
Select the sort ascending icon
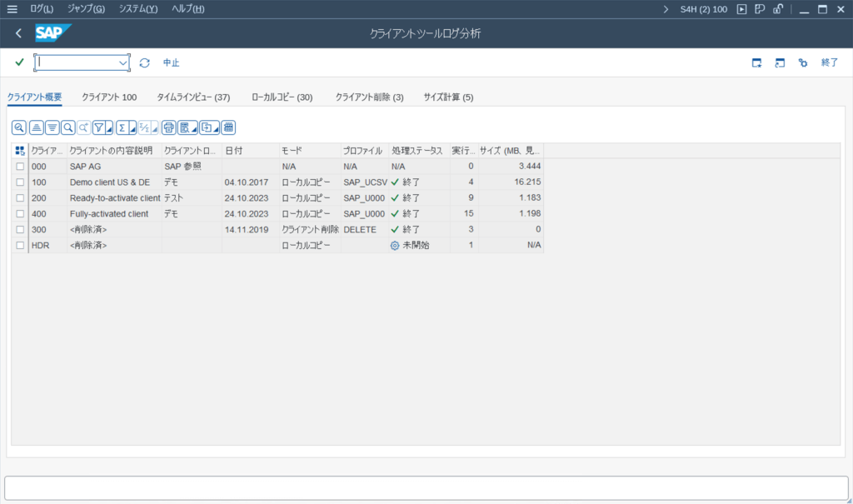(x=35, y=127)
